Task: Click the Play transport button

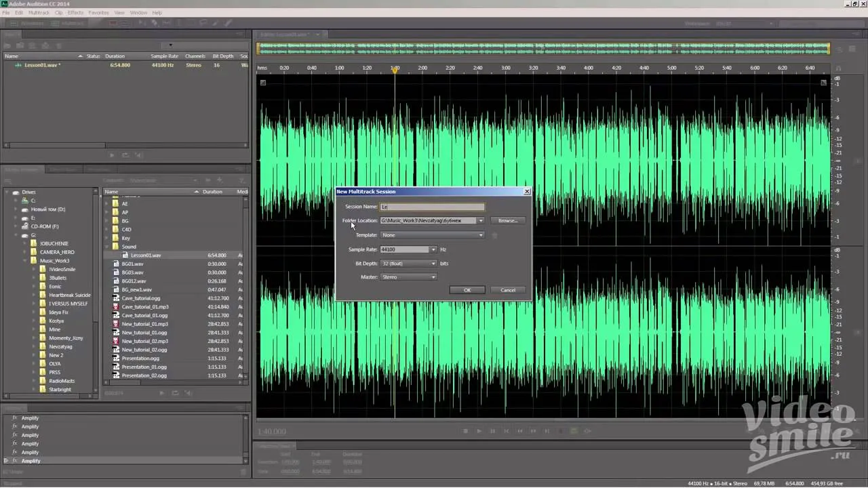Action: point(479,431)
